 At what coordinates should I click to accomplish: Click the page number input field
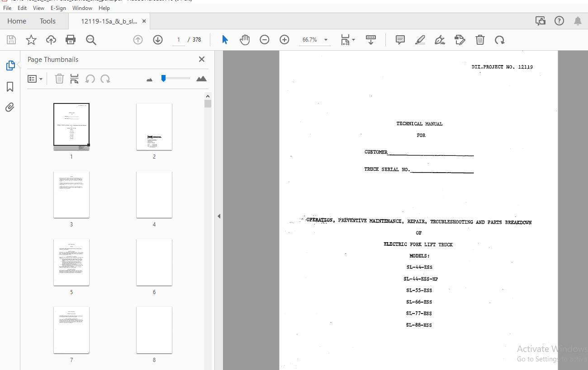click(x=178, y=40)
